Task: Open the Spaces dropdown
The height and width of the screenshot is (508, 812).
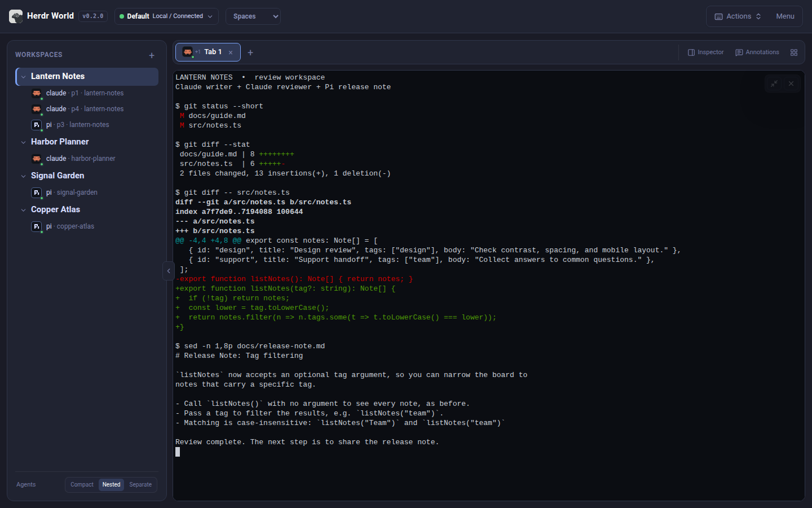Action: point(253,16)
